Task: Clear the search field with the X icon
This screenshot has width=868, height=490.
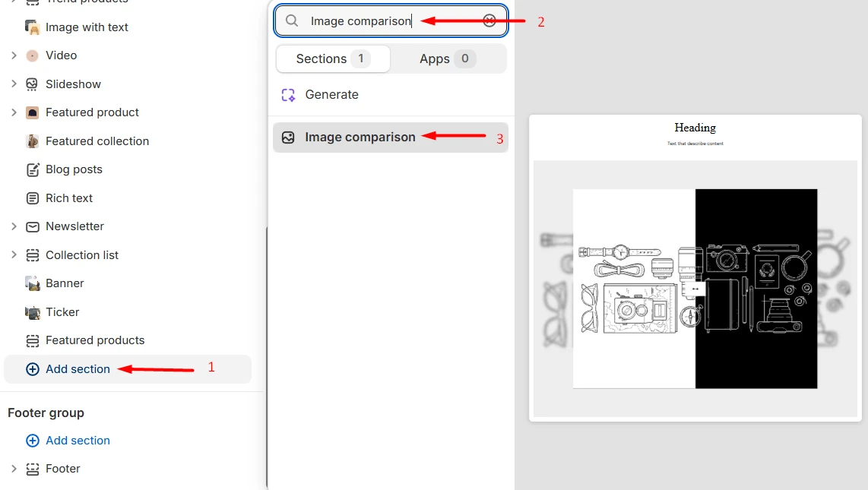Action: [x=489, y=21]
